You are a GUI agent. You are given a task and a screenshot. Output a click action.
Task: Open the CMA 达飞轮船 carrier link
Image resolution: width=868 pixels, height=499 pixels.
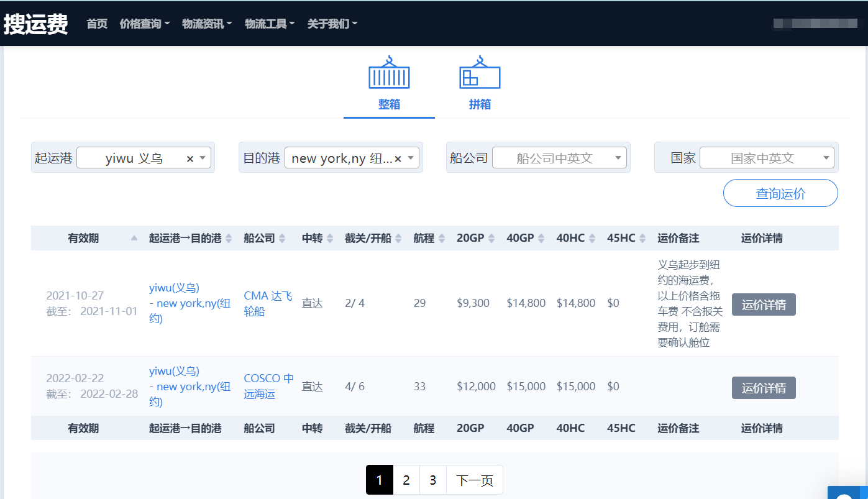pyautogui.click(x=268, y=303)
